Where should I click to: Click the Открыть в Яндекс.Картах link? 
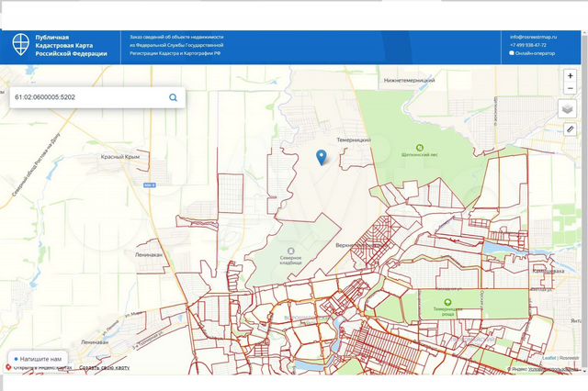tap(42, 367)
